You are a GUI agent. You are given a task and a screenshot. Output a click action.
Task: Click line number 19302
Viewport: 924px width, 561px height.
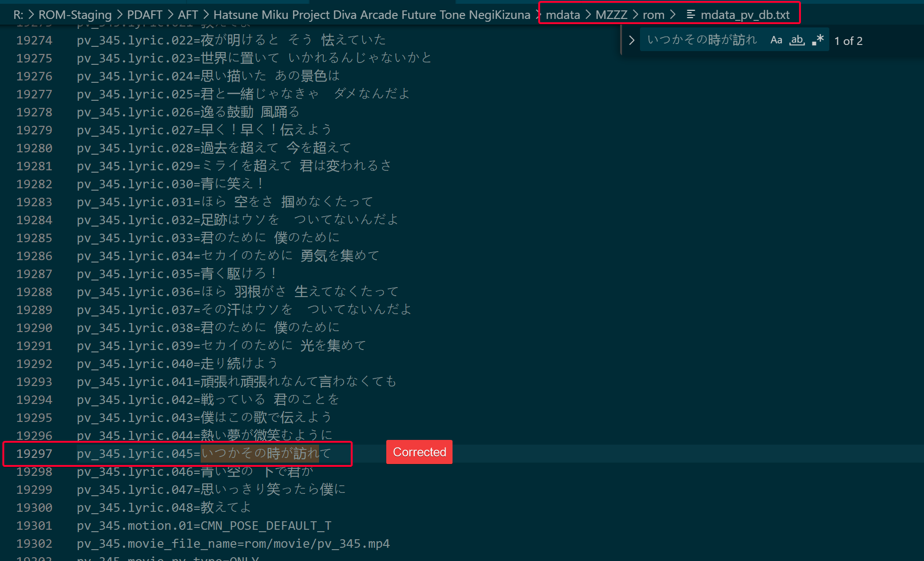pyautogui.click(x=34, y=543)
